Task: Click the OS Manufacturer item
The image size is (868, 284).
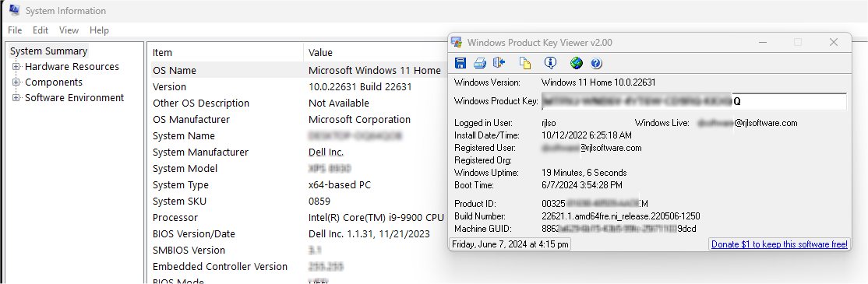Action: click(x=191, y=119)
